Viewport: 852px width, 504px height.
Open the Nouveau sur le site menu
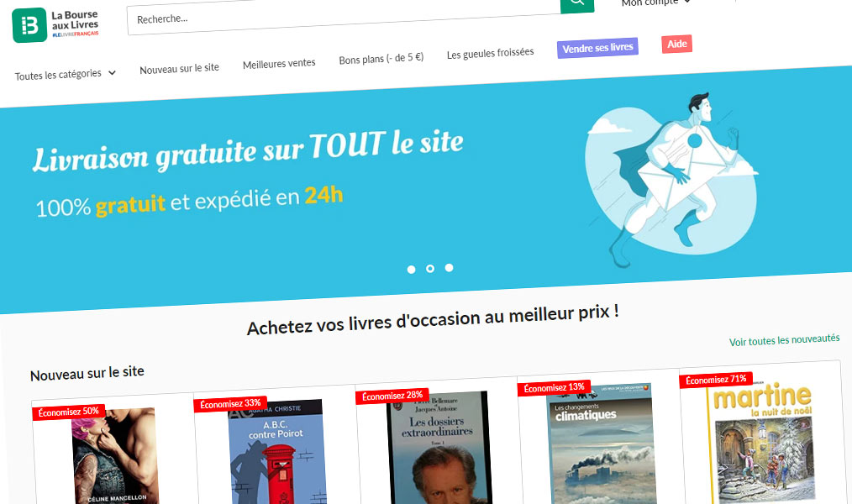point(179,68)
